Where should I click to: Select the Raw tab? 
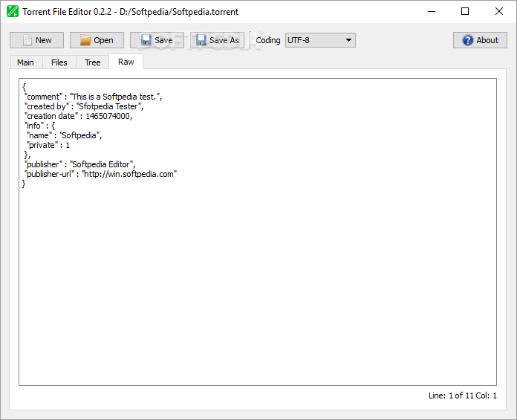126,62
